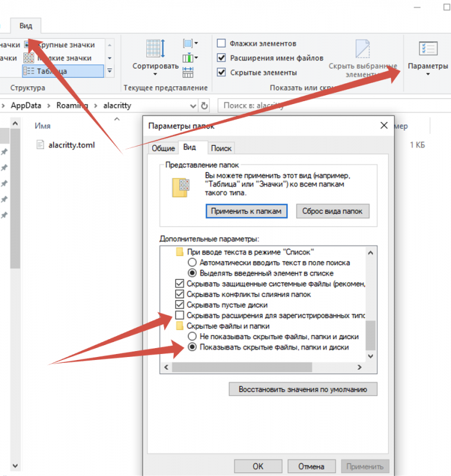451x476 pixels.
Task: Select Показывать скрытые файлы, папки и диски
Action: pyautogui.click(x=192, y=347)
